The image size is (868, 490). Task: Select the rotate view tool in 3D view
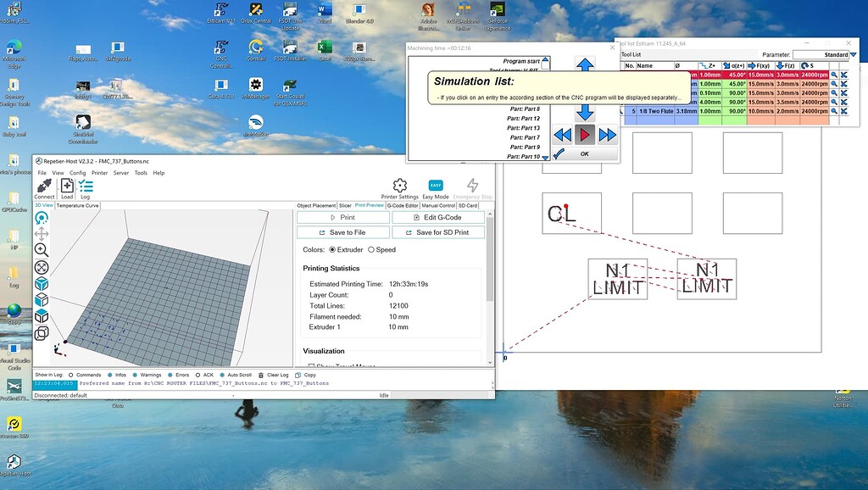pos(42,218)
